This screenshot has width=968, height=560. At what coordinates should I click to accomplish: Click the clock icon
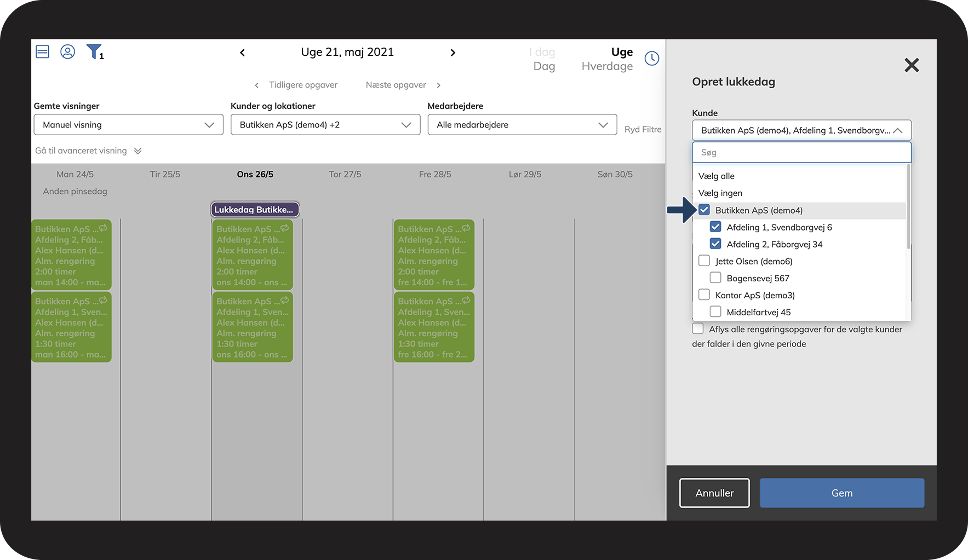point(651,59)
